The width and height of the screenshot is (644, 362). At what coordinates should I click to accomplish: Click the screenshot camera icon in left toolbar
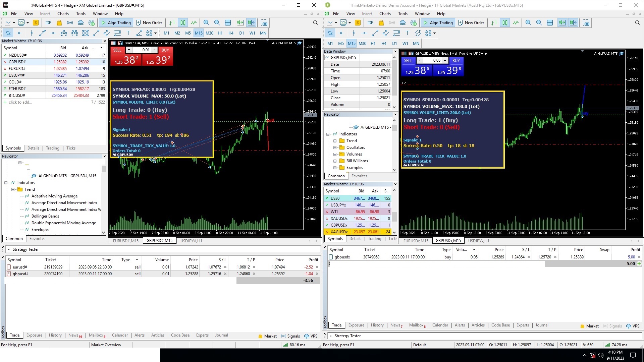tap(264, 23)
